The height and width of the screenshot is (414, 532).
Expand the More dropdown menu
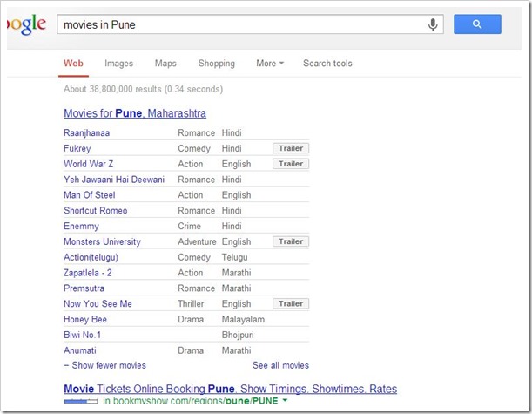270,64
